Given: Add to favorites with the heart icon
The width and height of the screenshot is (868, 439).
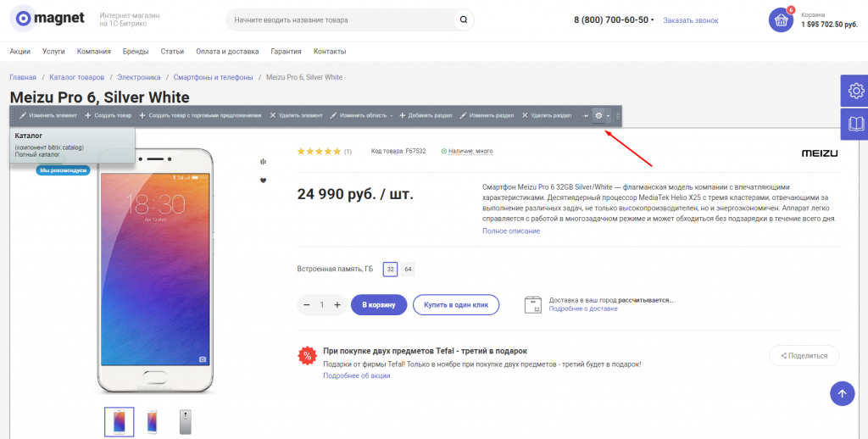Looking at the screenshot, I should (x=263, y=181).
